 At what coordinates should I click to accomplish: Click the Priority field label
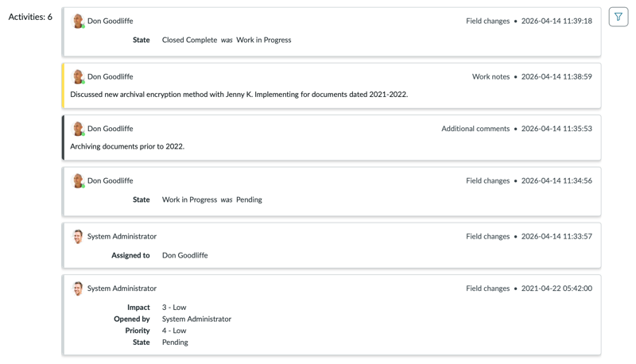(138, 331)
